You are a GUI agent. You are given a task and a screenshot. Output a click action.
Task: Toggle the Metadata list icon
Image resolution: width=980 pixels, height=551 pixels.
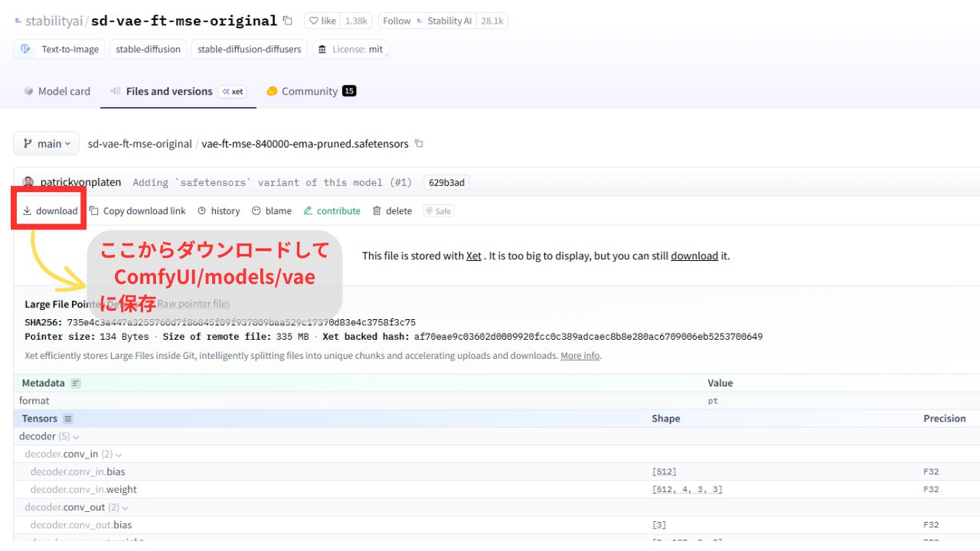pos(75,383)
